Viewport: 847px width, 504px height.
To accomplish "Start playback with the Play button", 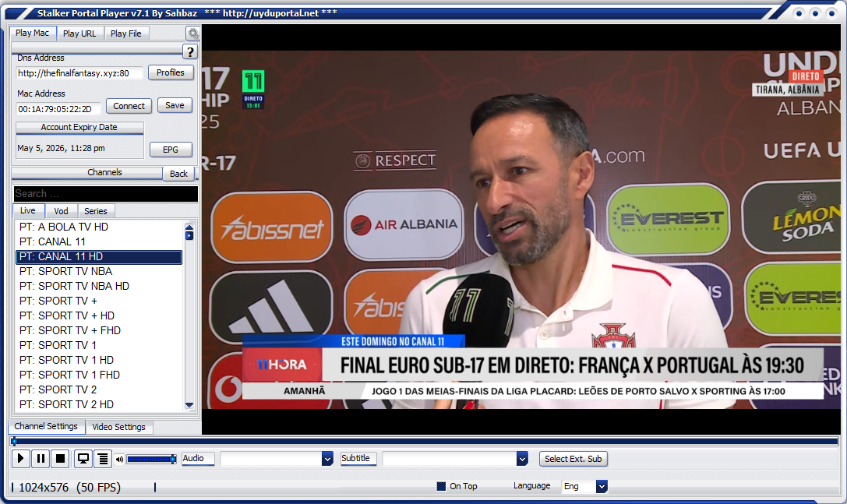I will coord(20,459).
